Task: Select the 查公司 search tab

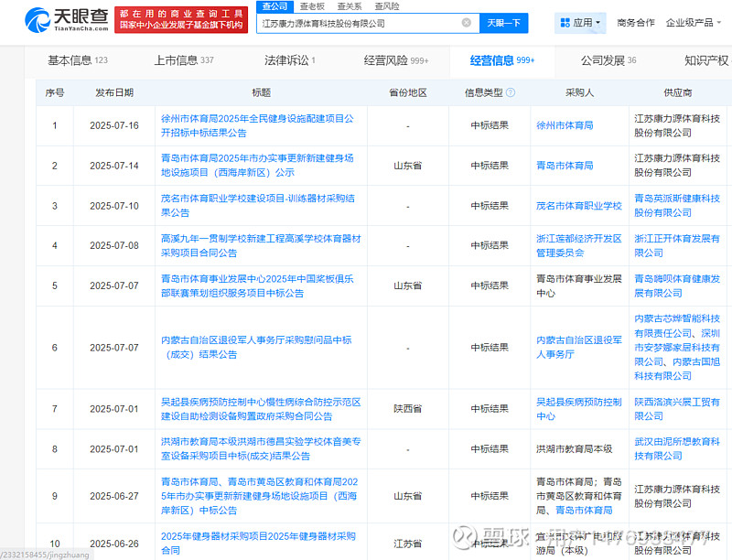Action: click(275, 6)
